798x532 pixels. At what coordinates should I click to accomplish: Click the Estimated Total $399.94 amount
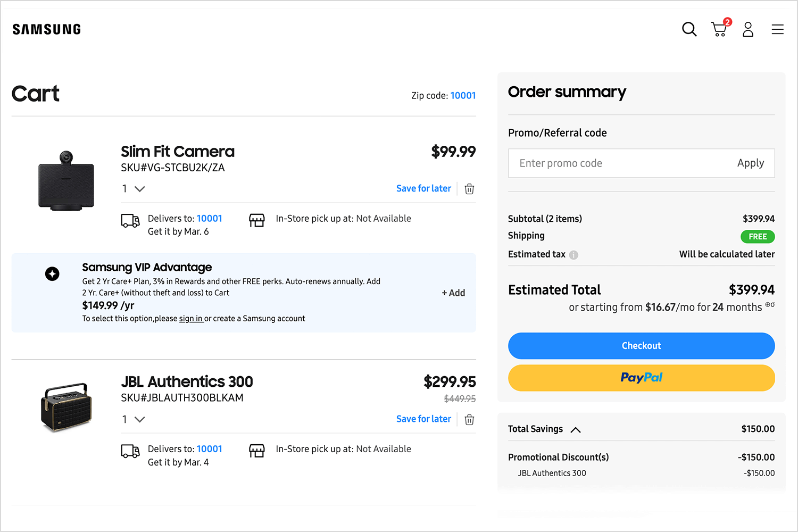(x=752, y=290)
